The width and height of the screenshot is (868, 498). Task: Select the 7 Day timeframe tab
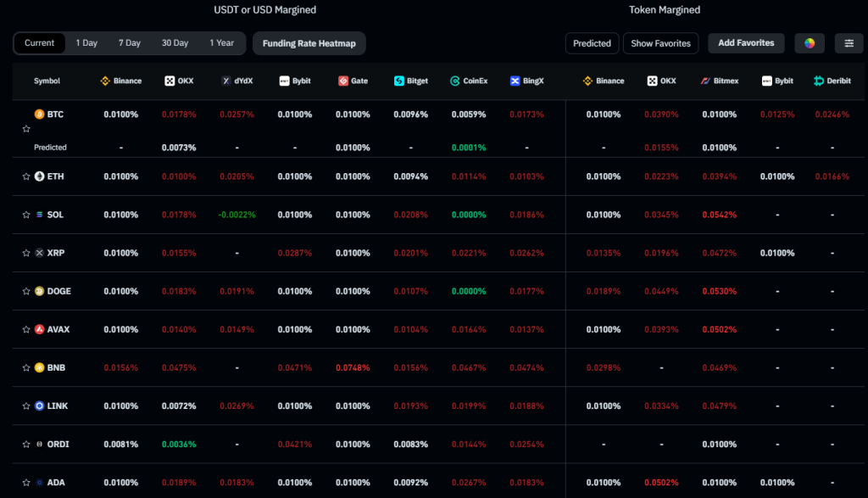point(130,43)
